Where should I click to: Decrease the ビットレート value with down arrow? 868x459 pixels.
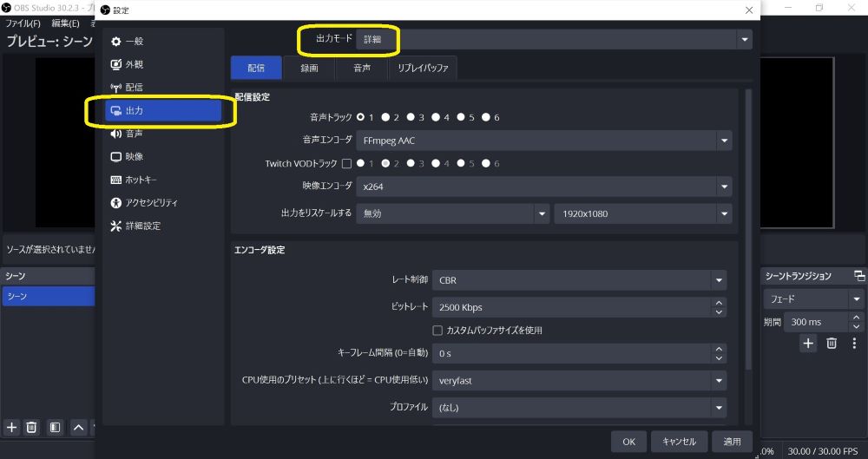[719, 312]
